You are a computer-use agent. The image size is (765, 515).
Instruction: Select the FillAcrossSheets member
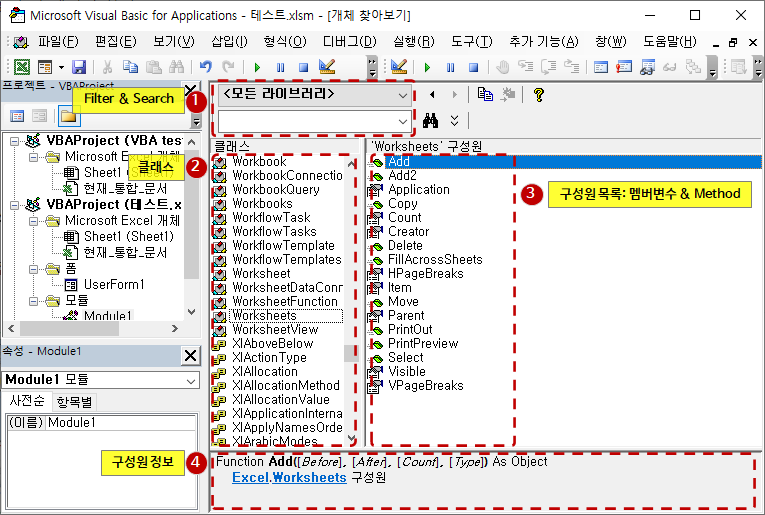tap(435, 259)
